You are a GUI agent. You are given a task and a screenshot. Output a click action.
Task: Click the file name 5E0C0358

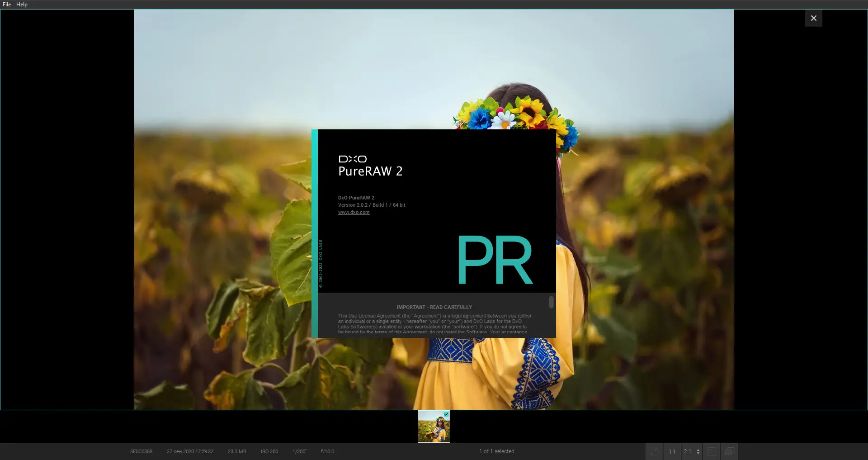click(x=141, y=451)
